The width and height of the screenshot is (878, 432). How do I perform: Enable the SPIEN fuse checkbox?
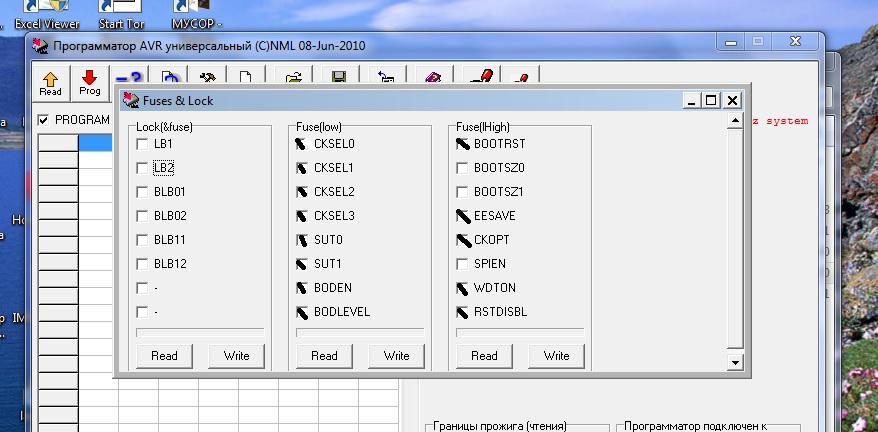click(x=462, y=264)
